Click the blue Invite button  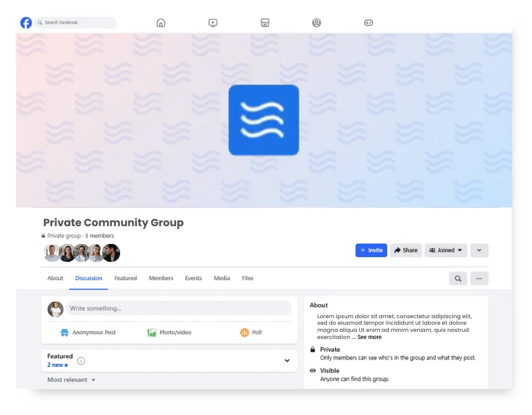coord(371,251)
